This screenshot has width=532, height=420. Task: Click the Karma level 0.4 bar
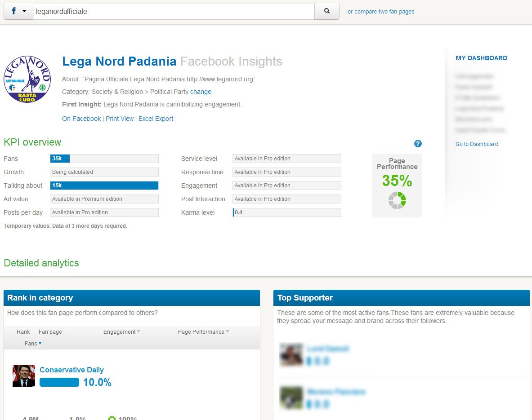point(287,212)
